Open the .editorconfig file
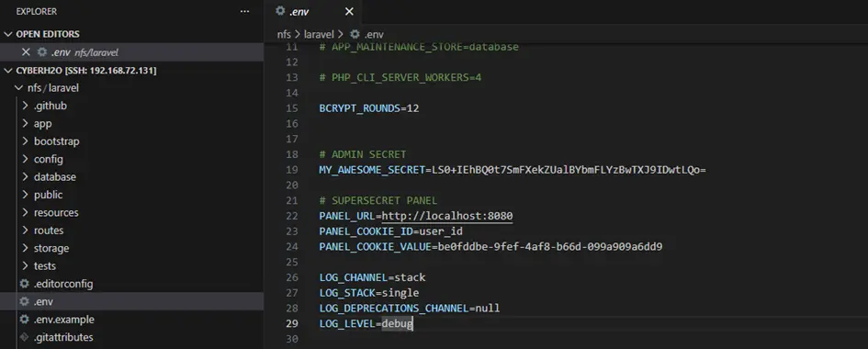This screenshot has height=349, width=868. [x=63, y=284]
